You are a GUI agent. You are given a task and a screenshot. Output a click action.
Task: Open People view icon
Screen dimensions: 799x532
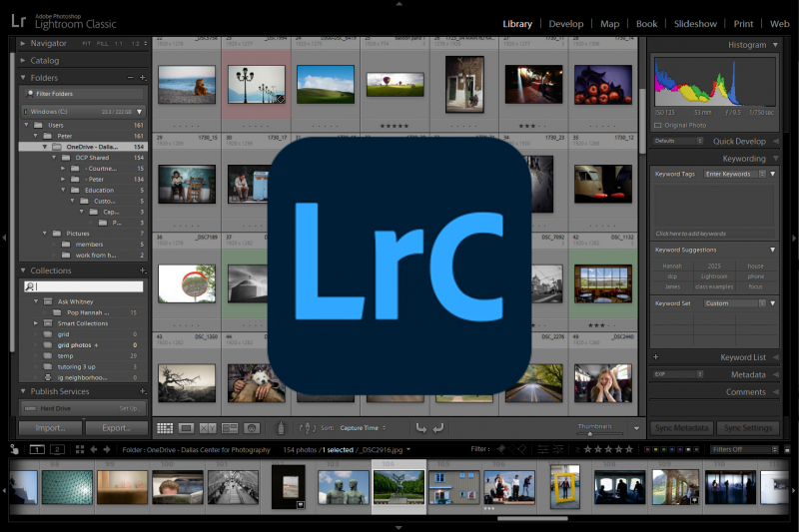pos(252,428)
